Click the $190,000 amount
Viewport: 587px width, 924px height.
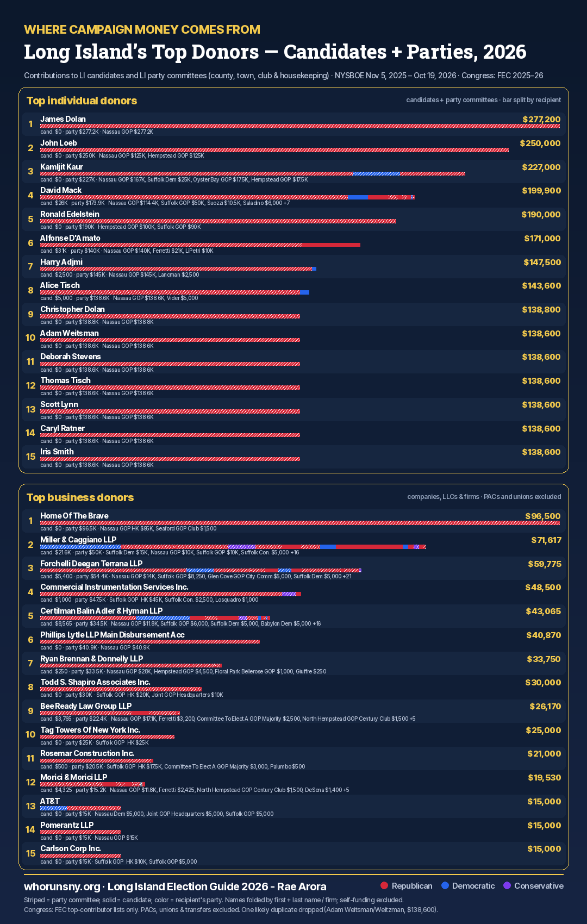[541, 215]
